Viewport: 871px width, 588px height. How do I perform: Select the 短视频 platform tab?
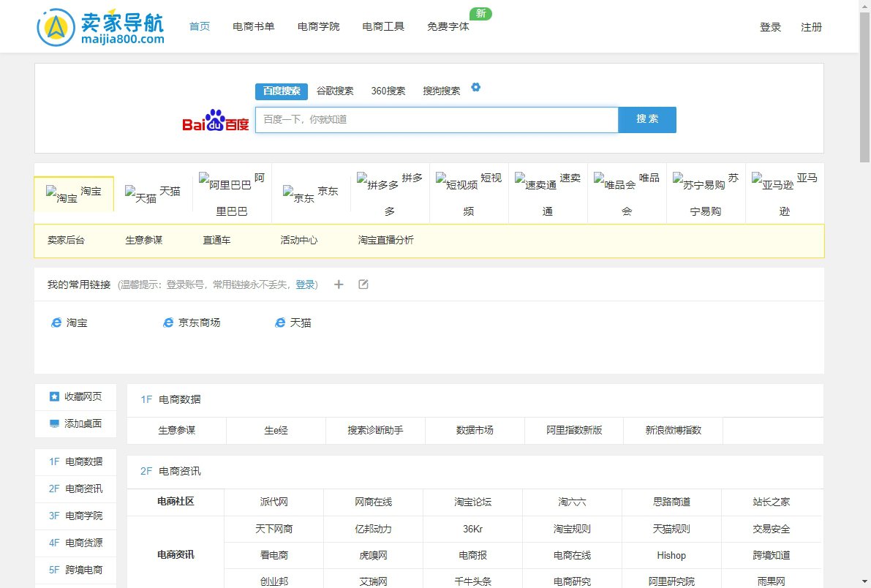click(468, 194)
